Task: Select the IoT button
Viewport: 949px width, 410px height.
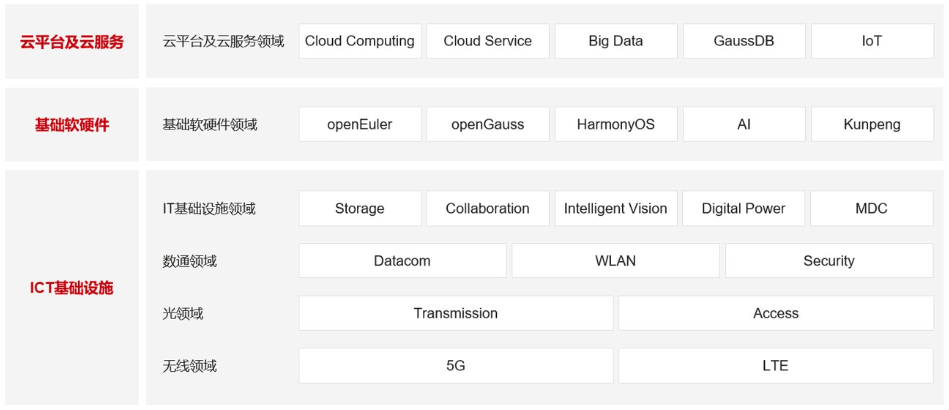Action: pos(872,41)
